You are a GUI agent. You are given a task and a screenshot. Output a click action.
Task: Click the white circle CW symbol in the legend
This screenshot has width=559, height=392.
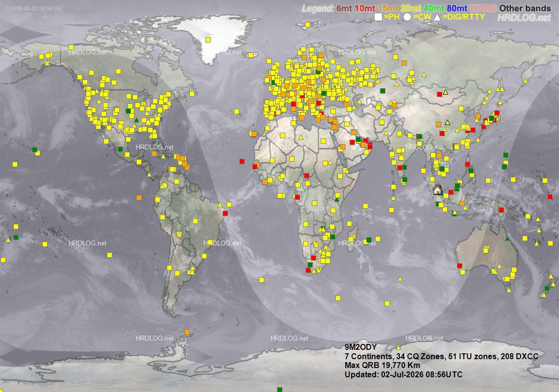[x=407, y=17]
